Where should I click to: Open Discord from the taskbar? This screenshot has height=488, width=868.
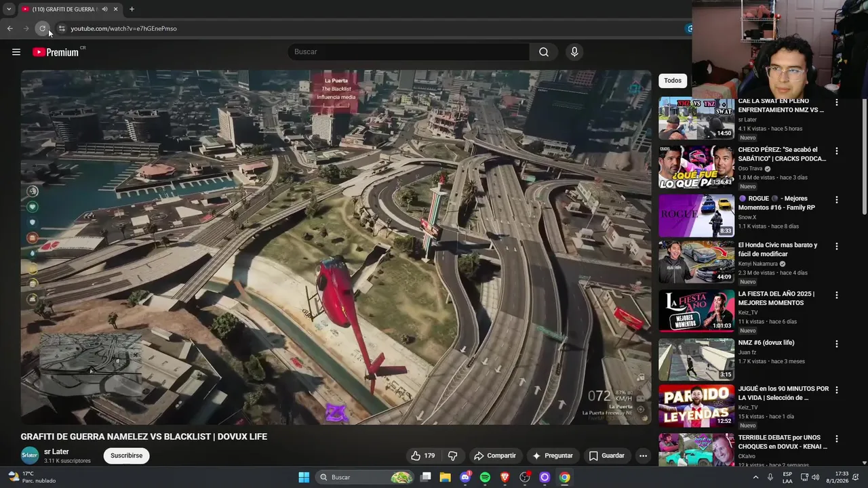pos(465,477)
